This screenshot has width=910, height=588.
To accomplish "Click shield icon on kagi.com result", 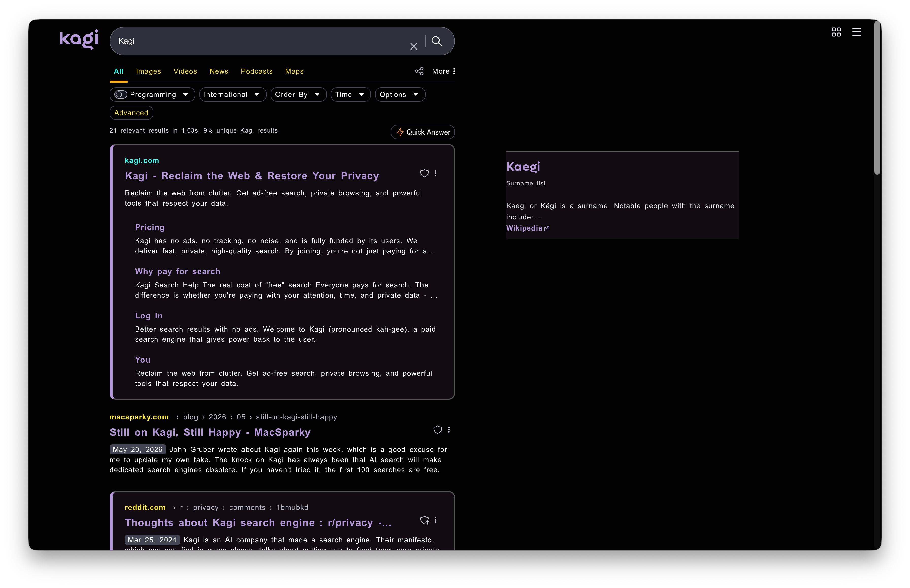I will coord(424,173).
